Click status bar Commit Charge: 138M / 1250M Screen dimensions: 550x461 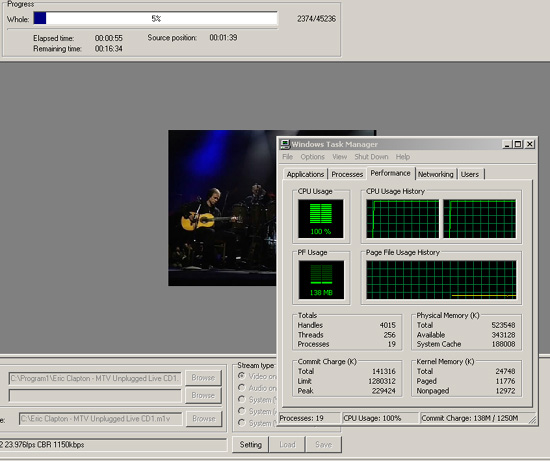474,418
